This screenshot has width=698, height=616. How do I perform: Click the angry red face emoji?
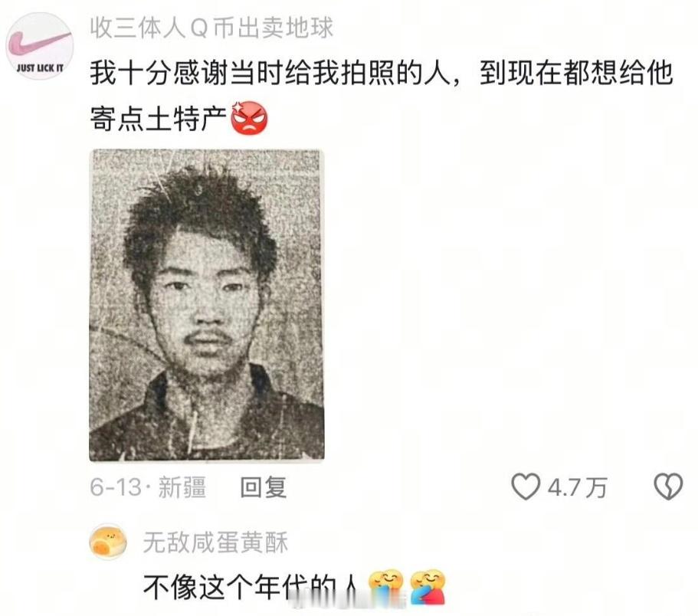coord(250,119)
